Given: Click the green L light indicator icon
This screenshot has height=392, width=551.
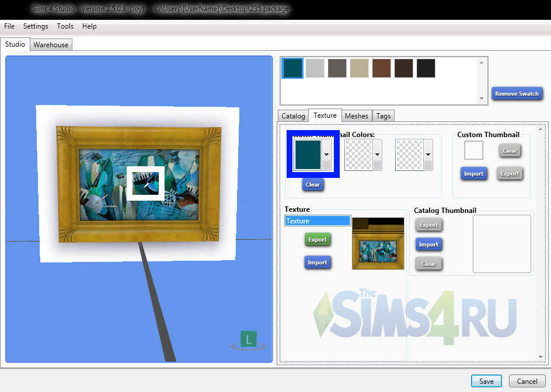Looking at the screenshot, I should [x=249, y=339].
